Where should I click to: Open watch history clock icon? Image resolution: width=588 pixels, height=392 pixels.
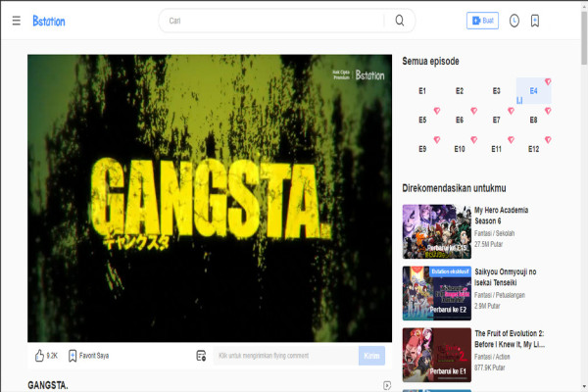(x=514, y=21)
